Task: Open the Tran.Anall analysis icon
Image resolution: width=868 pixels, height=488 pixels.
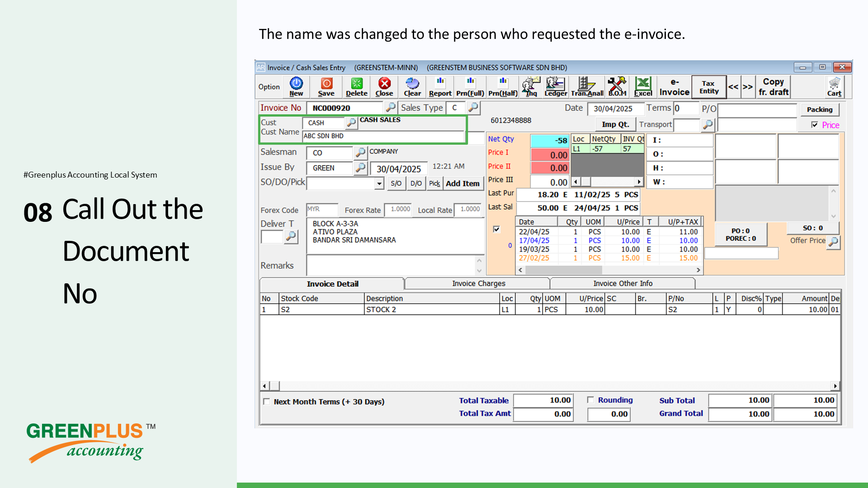Action: 587,87
